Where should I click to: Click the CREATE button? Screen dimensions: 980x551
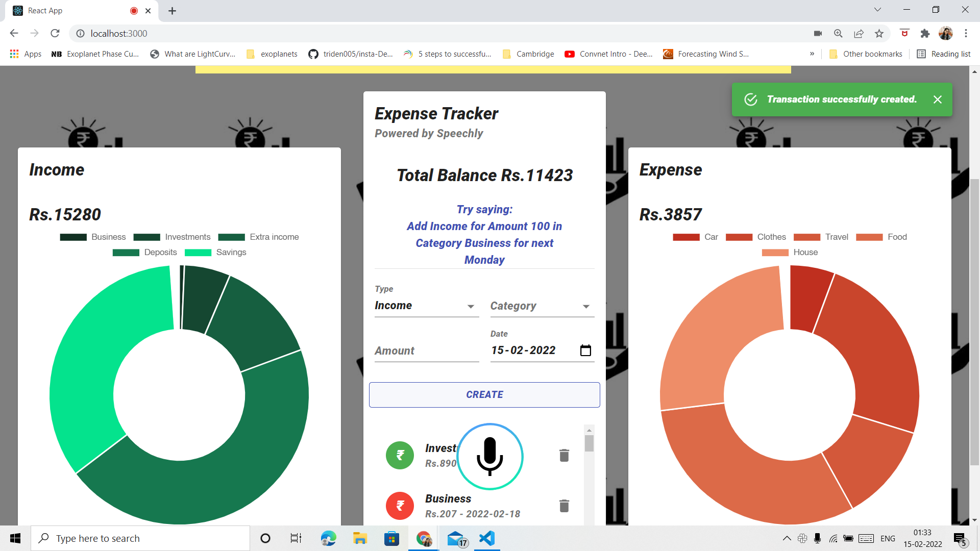point(484,394)
